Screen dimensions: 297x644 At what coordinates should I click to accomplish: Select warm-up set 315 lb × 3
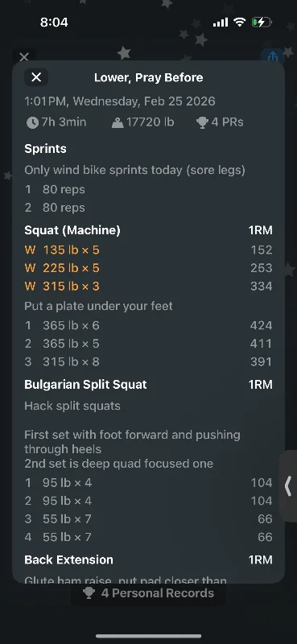coord(148,286)
